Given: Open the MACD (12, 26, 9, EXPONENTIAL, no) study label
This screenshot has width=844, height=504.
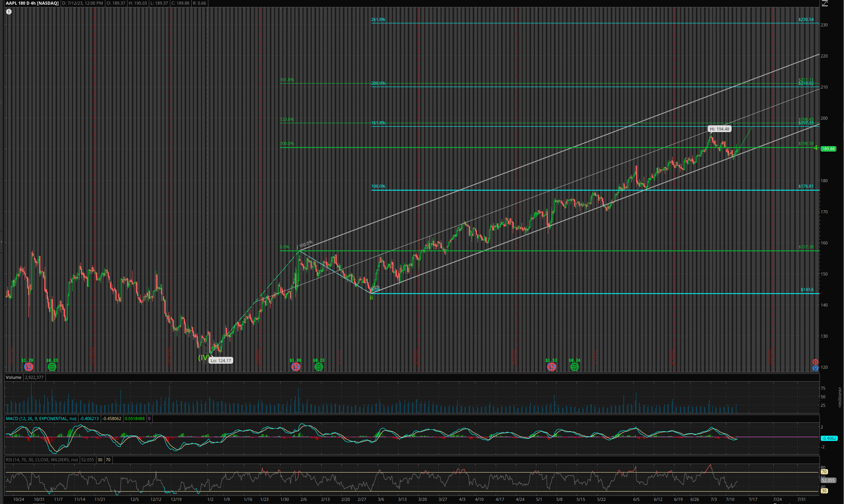Looking at the screenshot, I should (41, 419).
